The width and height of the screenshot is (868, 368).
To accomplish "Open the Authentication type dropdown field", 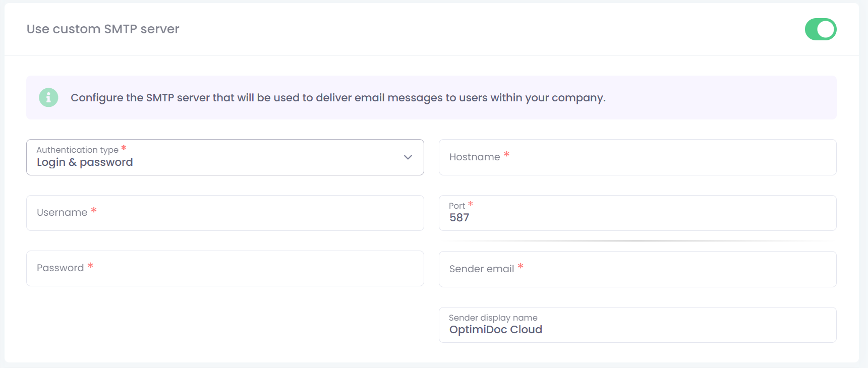I will click(225, 157).
